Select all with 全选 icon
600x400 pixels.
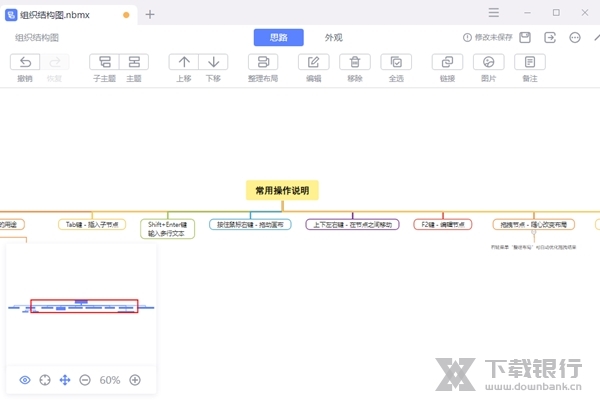click(396, 62)
